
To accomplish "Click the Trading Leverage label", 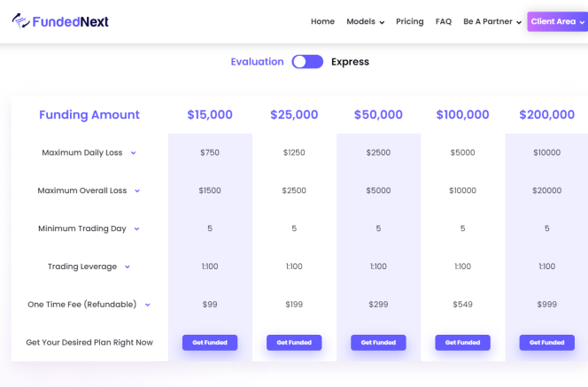I will click(x=82, y=267).
